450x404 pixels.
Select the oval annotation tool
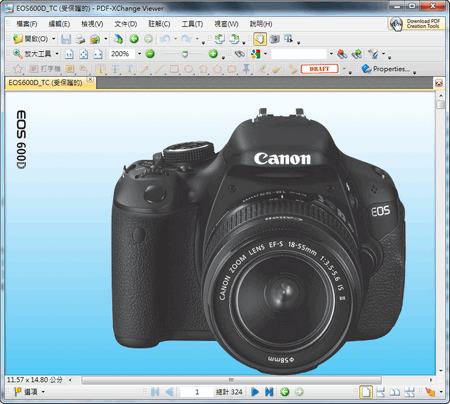(x=188, y=69)
